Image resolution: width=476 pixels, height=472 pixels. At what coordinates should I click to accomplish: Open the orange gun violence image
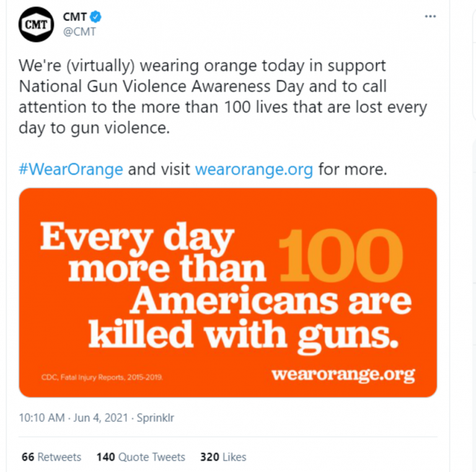click(228, 292)
